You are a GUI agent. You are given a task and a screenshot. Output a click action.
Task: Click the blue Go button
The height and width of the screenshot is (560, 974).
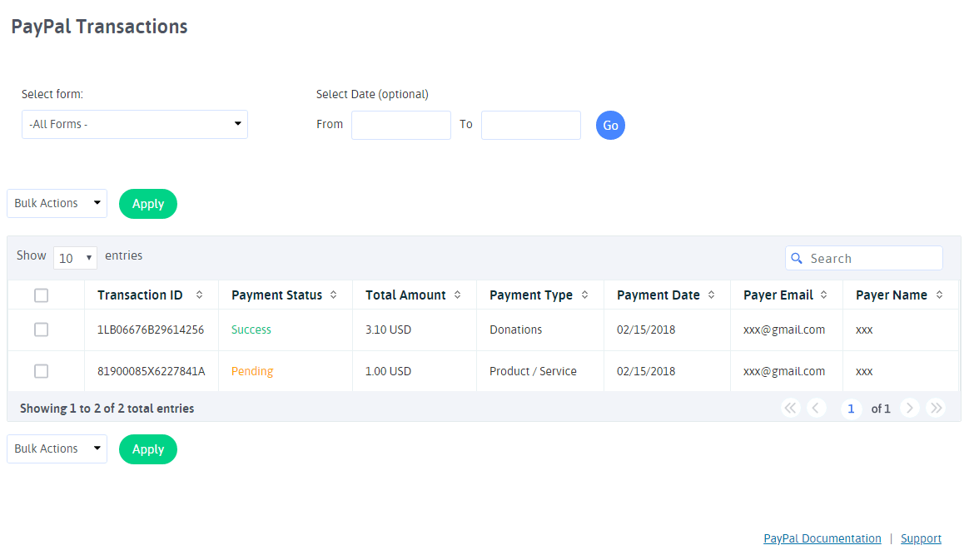click(610, 126)
